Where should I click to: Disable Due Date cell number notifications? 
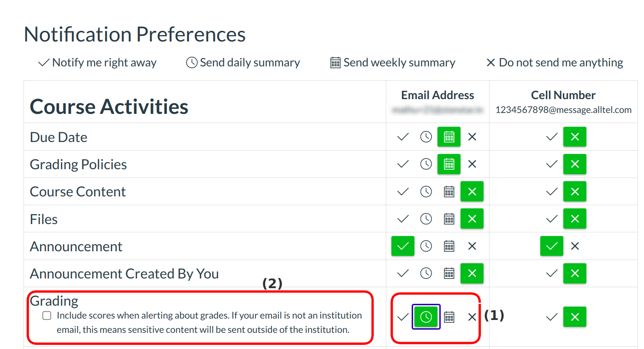574,137
